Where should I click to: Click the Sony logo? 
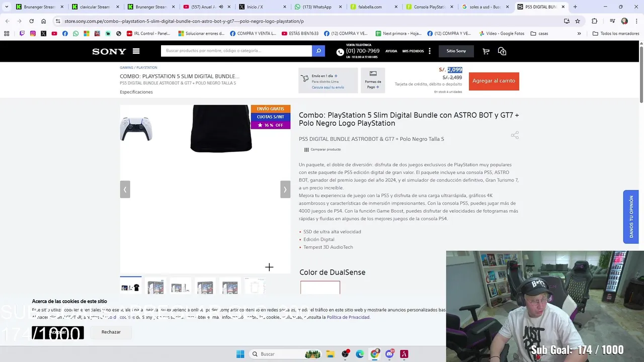(x=109, y=51)
